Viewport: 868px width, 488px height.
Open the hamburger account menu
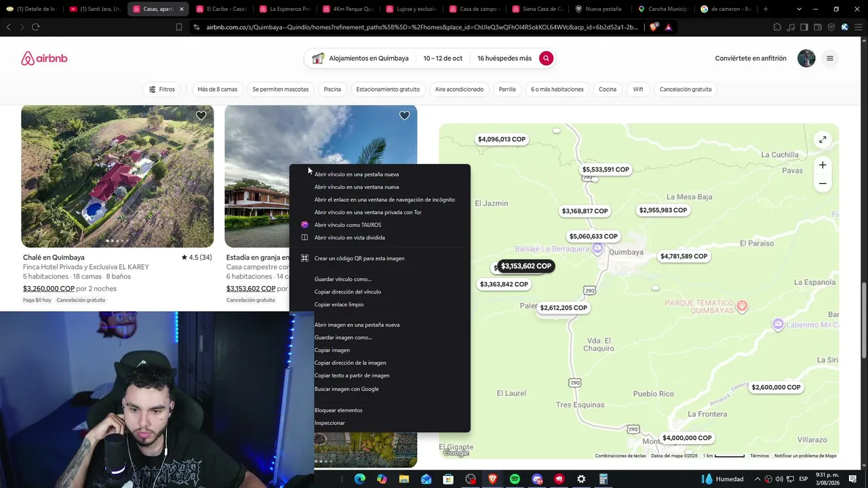(x=829, y=58)
